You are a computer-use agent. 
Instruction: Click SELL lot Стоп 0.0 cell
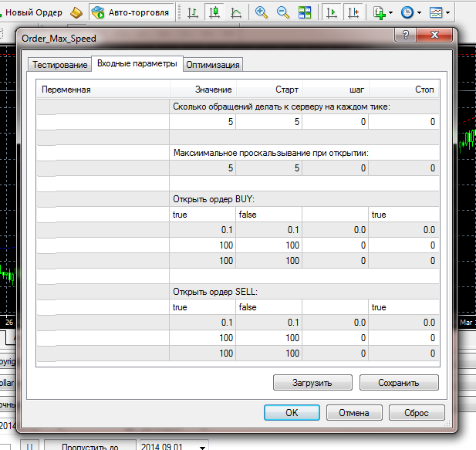(x=403, y=323)
